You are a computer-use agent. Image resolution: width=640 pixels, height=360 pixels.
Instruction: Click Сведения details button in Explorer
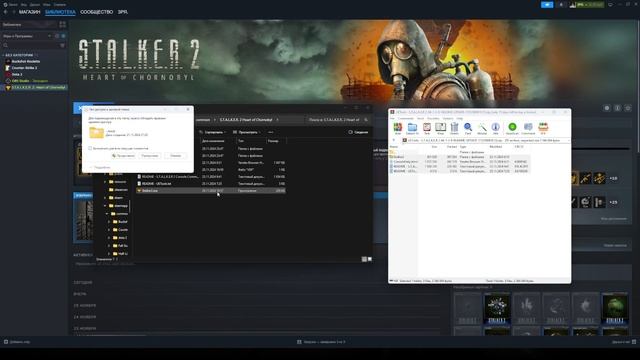[358, 132]
